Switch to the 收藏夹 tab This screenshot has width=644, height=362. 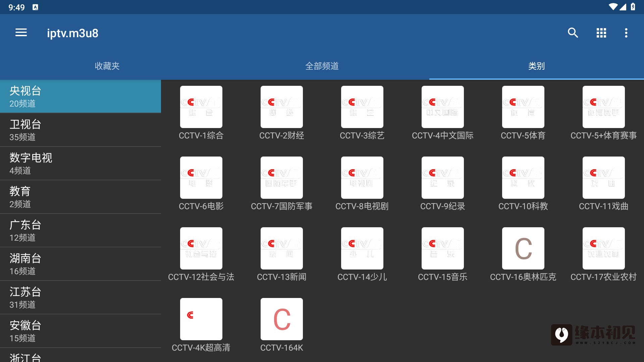click(107, 66)
